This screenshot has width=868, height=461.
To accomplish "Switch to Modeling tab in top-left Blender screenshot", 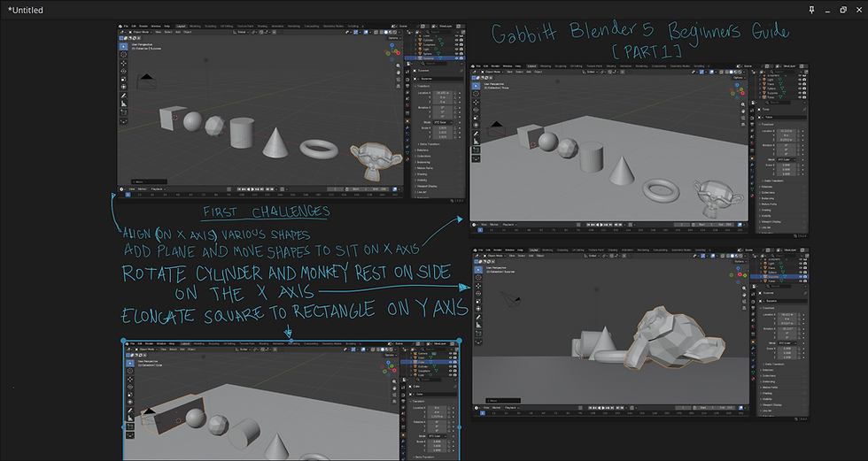I will [195, 26].
